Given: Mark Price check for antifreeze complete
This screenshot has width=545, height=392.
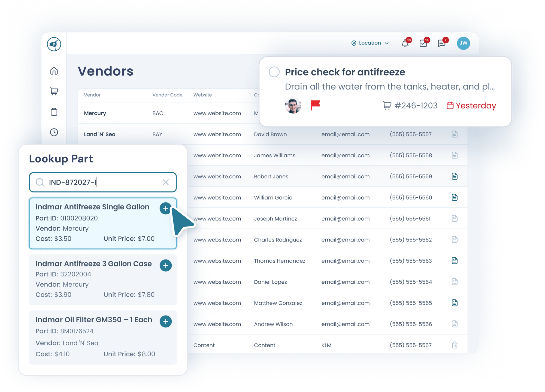Looking at the screenshot, I should [274, 72].
